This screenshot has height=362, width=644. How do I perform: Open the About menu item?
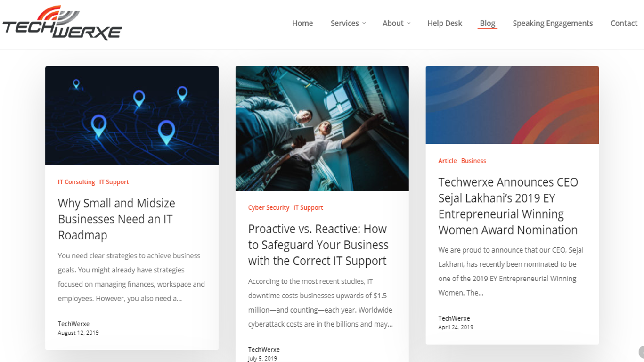coord(393,23)
